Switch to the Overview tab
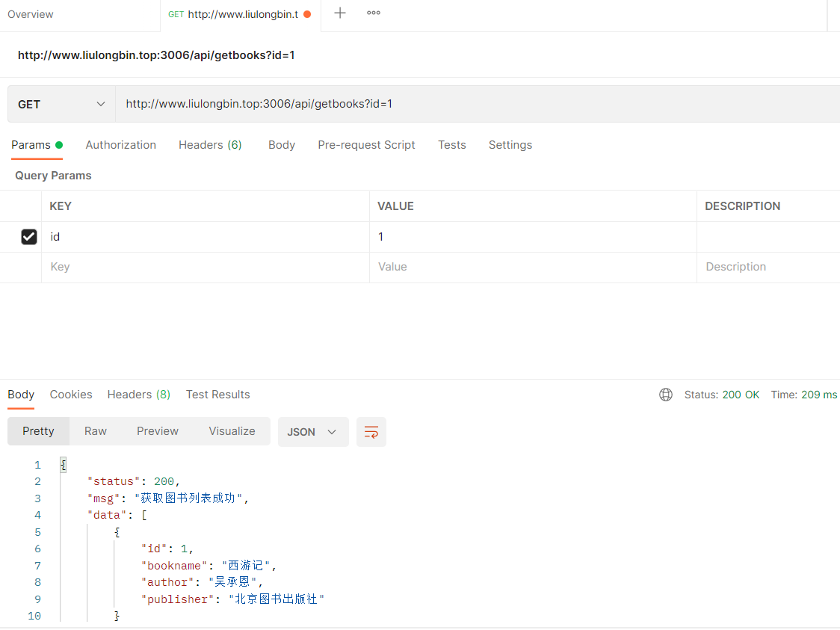The height and width of the screenshot is (630, 840). (31, 14)
